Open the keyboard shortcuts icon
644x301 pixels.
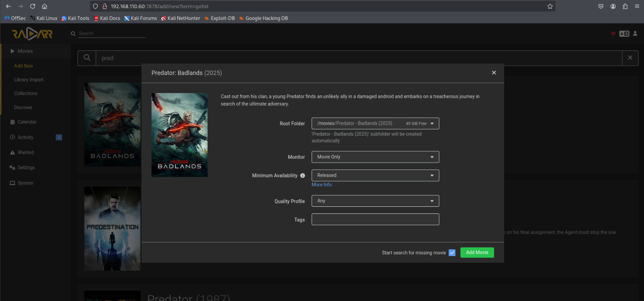624,34
